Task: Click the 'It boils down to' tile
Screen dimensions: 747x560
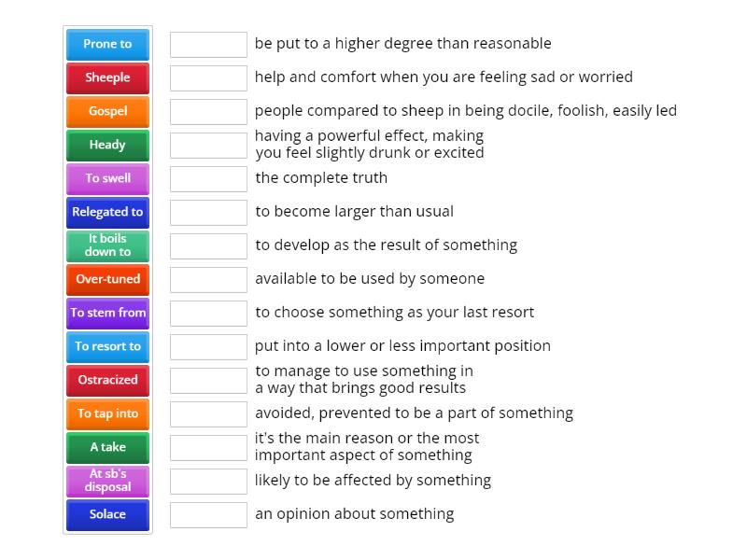Action: [107, 245]
